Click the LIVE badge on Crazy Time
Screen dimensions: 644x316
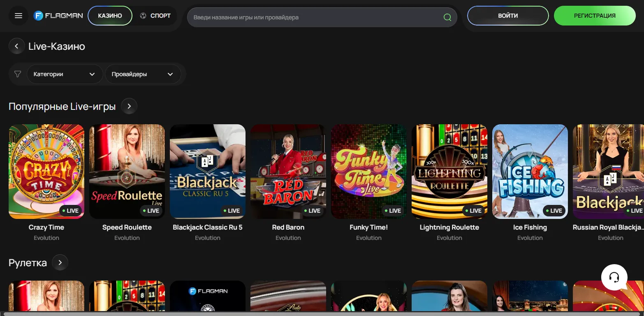click(70, 211)
